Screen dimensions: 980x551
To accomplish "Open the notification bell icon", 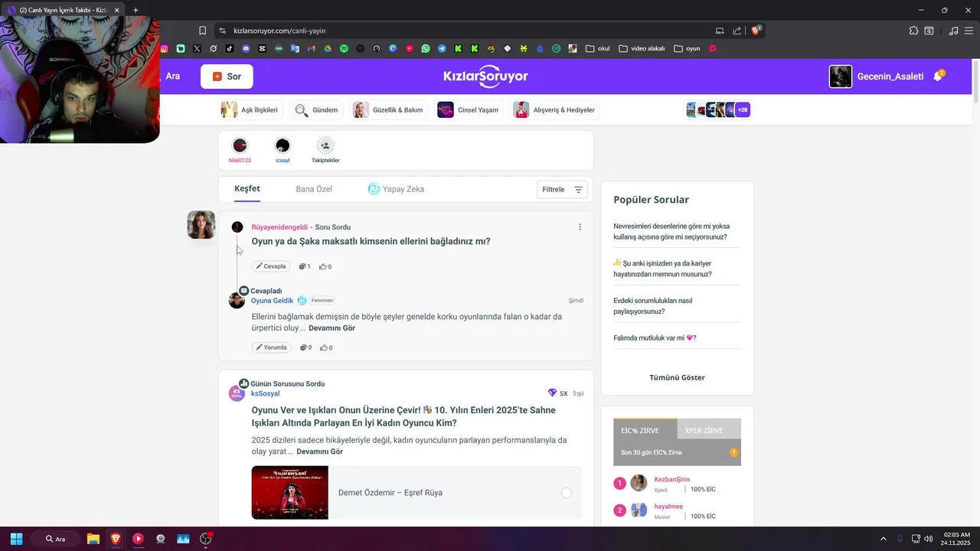I will coord(938,76).
